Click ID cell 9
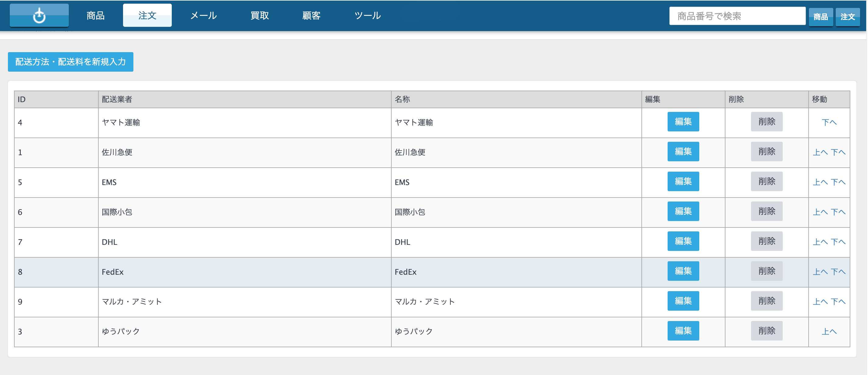This screenshot has height=375, width=868. (x=56, y=302)
